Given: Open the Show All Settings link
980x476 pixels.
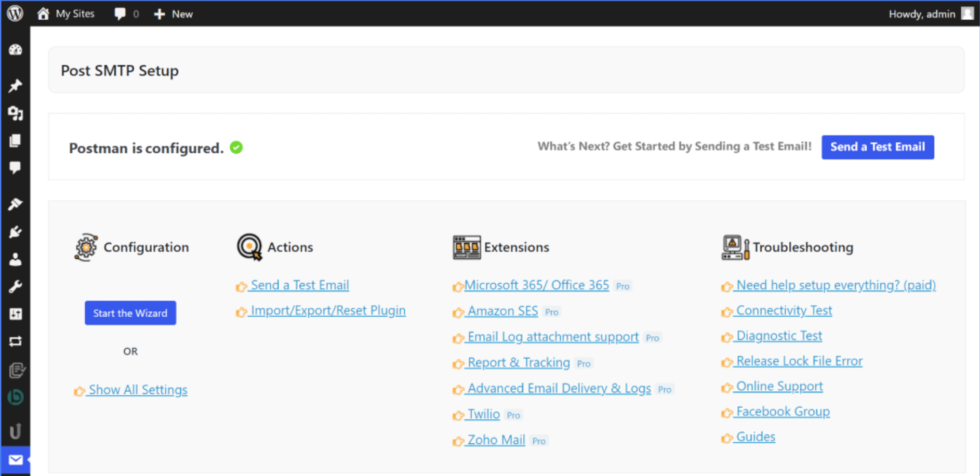Looking at the screenshot, I should pyautogui.click(x=138, y=390).
